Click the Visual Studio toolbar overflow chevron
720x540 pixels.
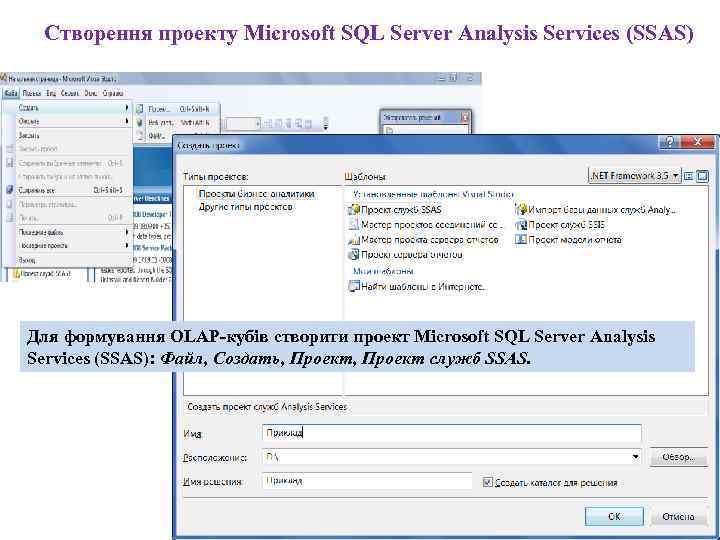[326, 123]
